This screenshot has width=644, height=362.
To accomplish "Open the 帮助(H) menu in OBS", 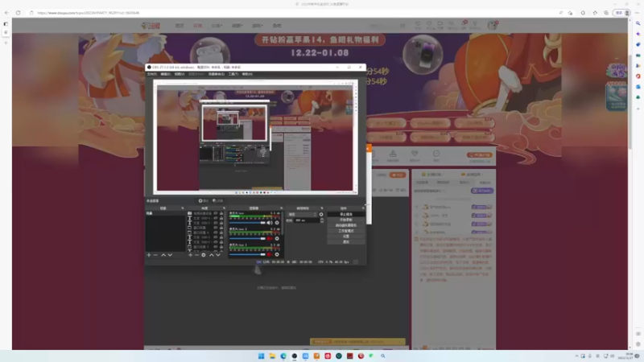I will 247,74.
